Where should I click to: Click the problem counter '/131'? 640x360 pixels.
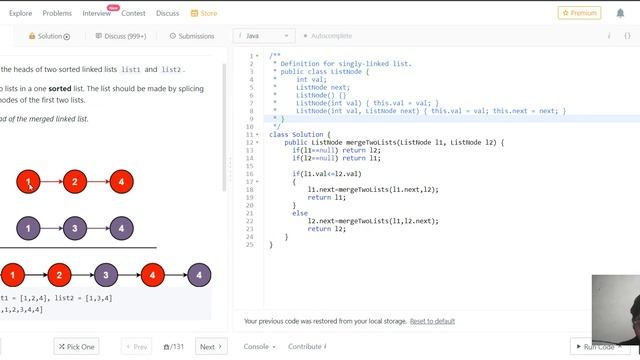coord(174,347)
